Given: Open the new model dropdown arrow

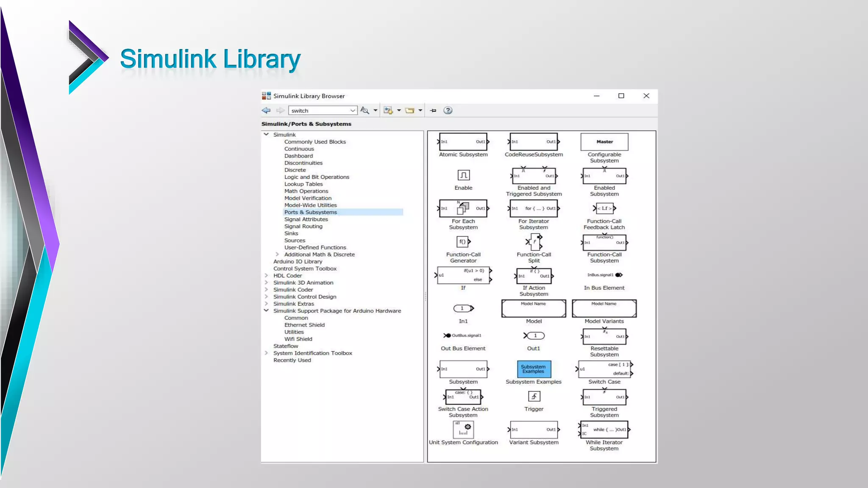Looking at the screenshot, I should click(x=399, y=111).
